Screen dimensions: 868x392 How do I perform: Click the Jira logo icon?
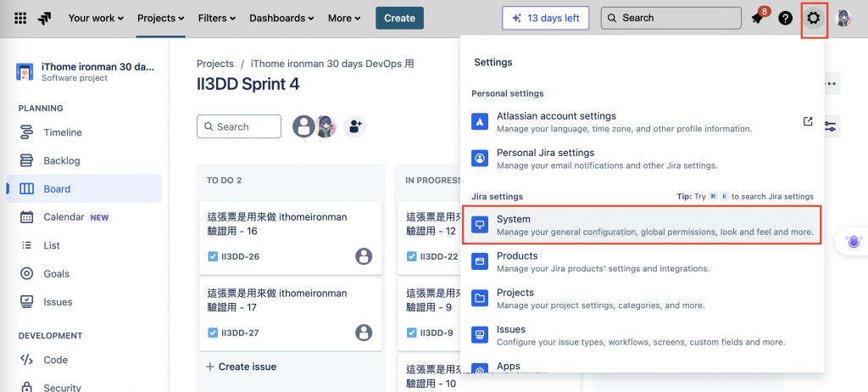(x=45, y=19)
